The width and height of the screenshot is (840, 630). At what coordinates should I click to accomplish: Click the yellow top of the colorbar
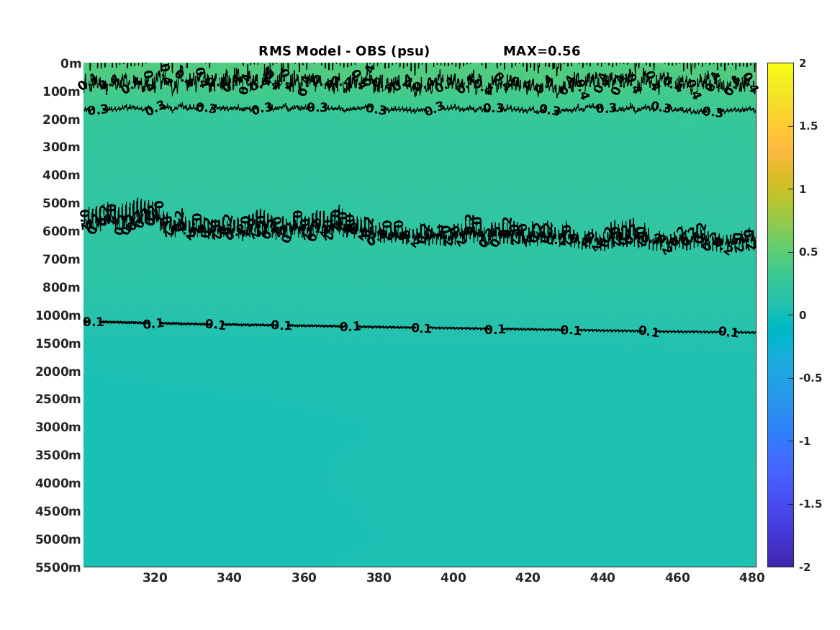[780, 66]
